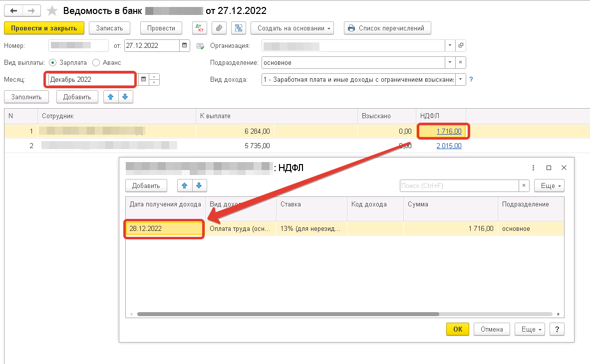Click Подразделение field with основное
The height and width of the screenshot is (364, 590).
[353, 62]
